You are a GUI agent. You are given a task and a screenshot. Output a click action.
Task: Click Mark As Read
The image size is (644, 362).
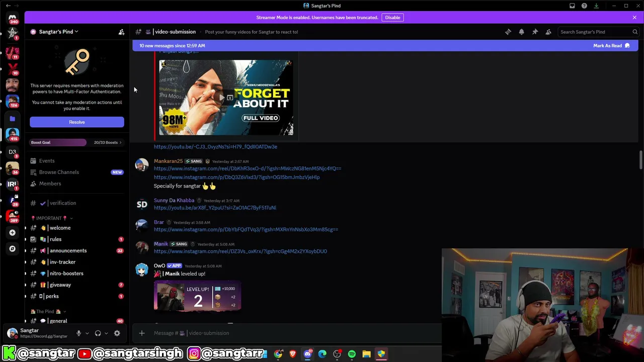click(611, 46)
